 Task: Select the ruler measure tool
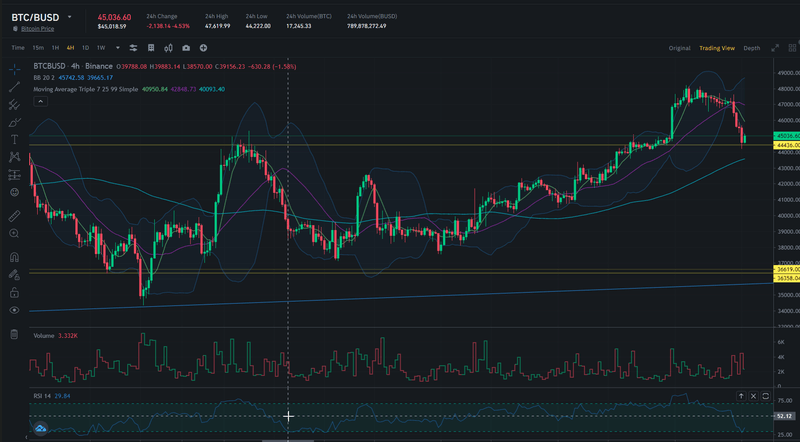[x=14, y=216]
